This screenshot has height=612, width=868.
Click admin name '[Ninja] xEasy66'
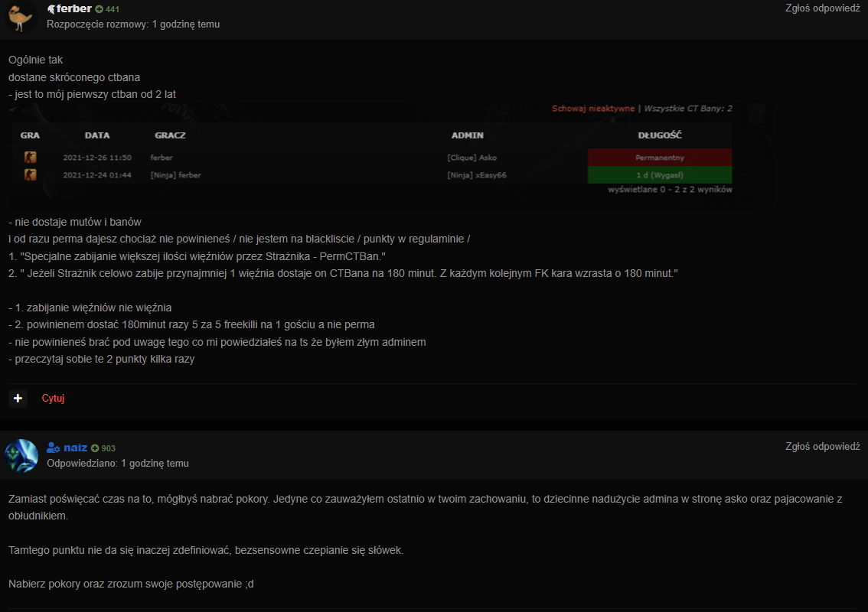[x=477, y=175]
